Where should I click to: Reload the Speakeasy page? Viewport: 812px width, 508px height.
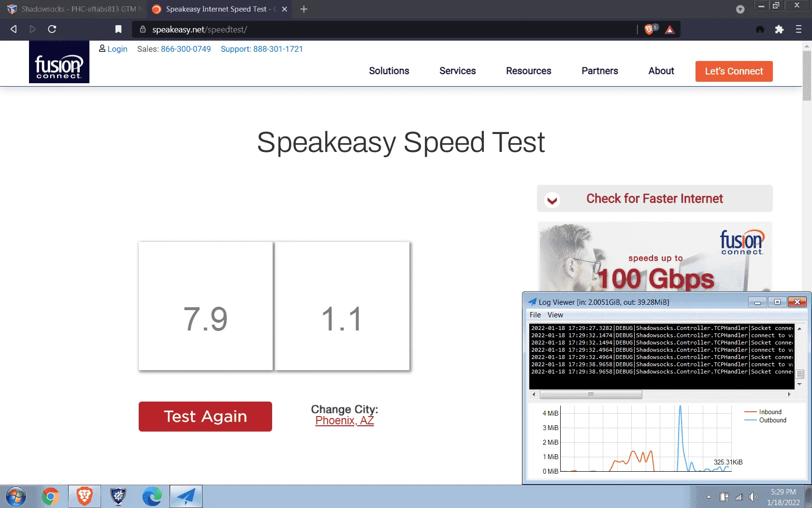tap(52, 29)
